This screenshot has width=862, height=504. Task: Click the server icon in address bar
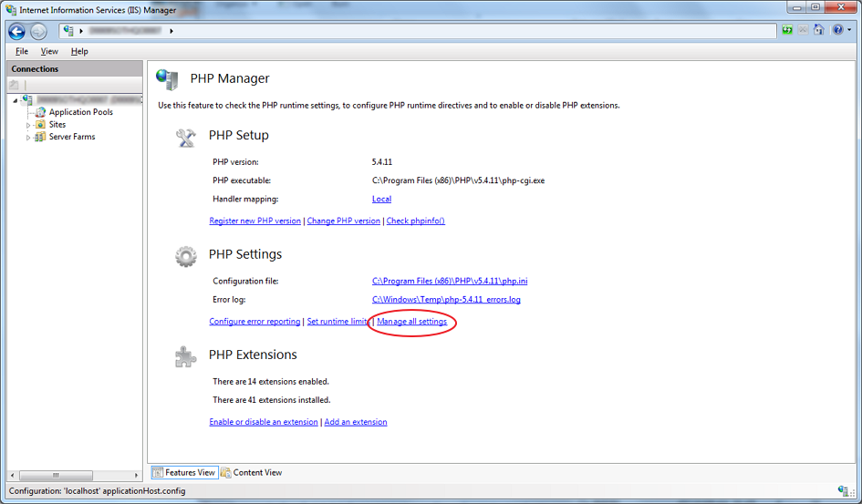[68, 31]
